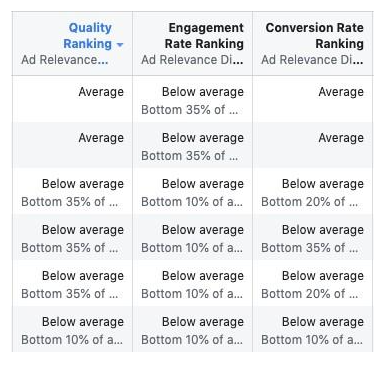
Task: Open Ad Relevance Di... subtitle under Engagement Rate
Action: coord(192,60)
